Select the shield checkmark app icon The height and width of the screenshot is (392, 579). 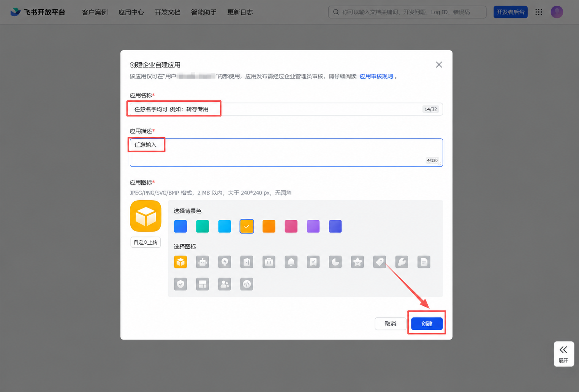pos(180,284)
